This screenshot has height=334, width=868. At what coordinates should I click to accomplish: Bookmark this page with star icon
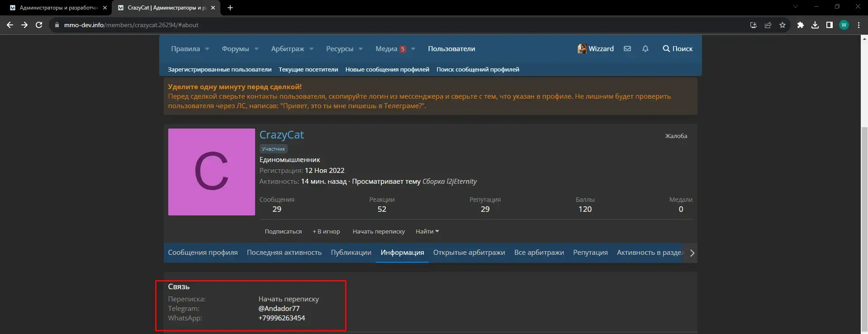point(783,25)
